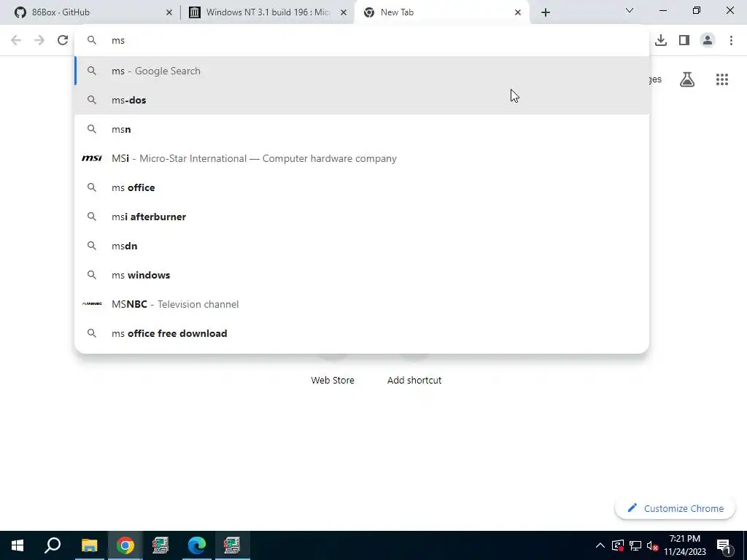Open the 86Box taskbar icon after Edge
This screenshot has height=560, width=747.
232,545
